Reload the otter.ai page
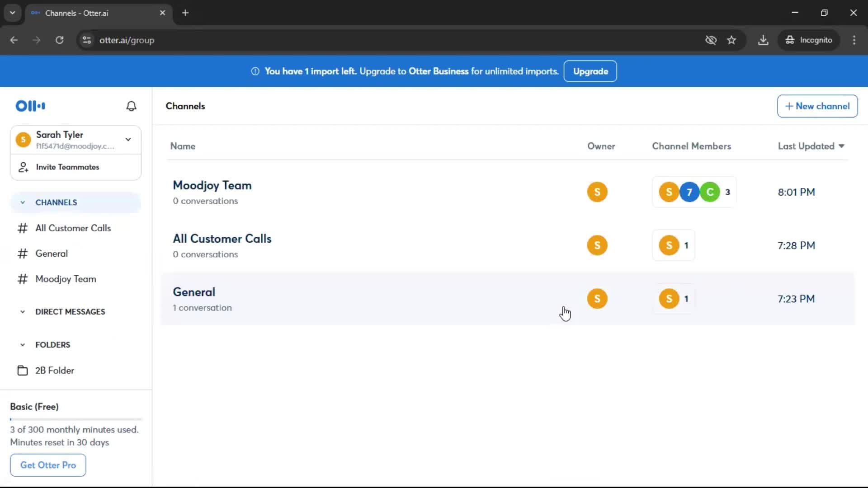868x488 pixels. 59,40
